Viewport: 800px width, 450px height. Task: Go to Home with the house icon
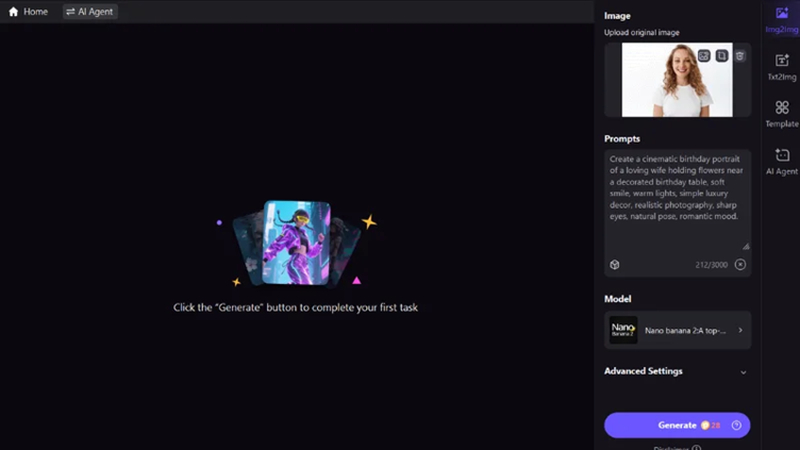28,12
